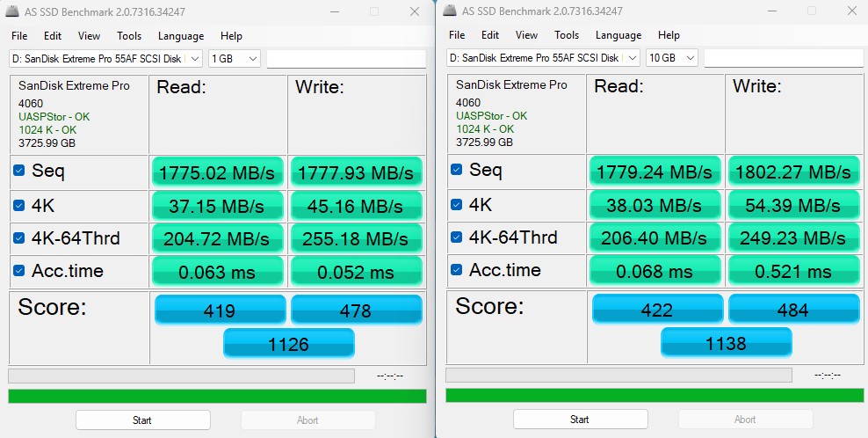Click Start button in left window

pyautogui.click(x=143, y=420)
